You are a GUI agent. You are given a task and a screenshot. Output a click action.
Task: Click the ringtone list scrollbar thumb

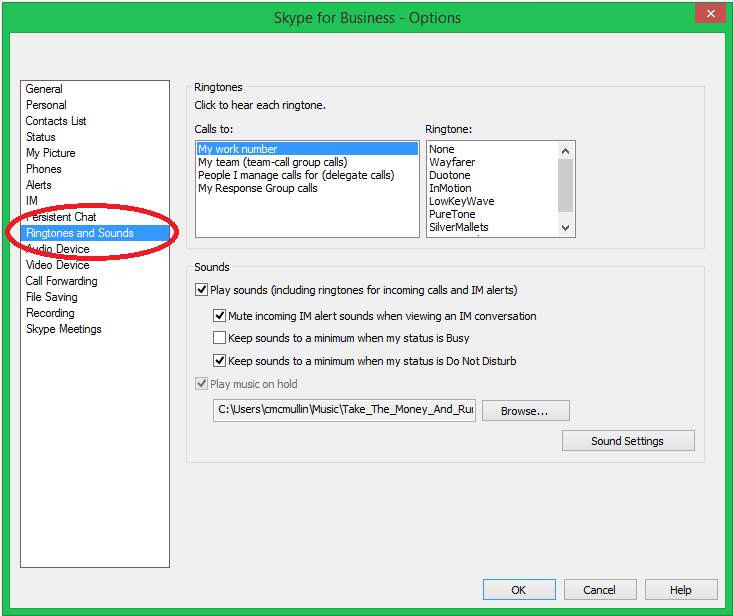(565, 186)
